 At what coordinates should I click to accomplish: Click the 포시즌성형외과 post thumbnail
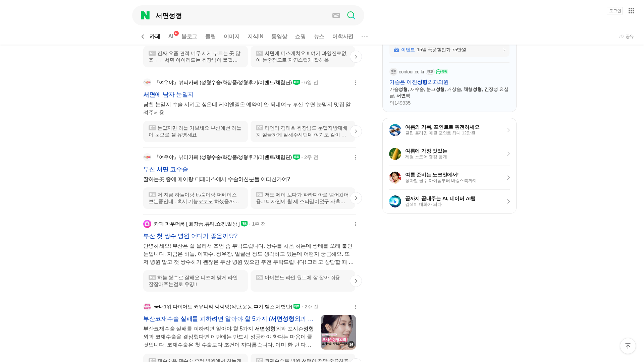[338, 332]
